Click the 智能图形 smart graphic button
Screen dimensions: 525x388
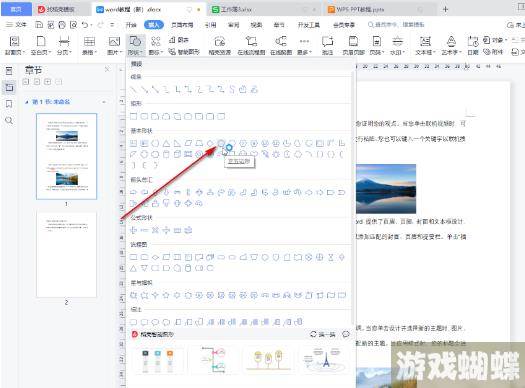coord(184,52)
